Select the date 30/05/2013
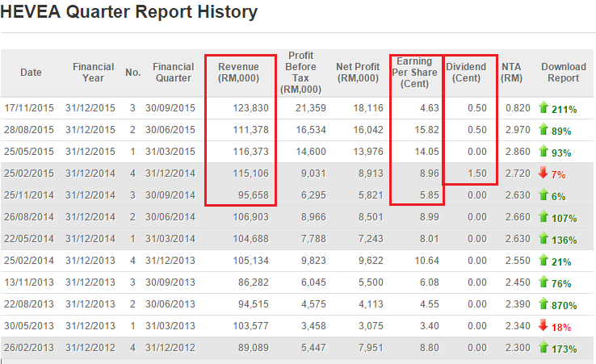 tap(29, 325)
